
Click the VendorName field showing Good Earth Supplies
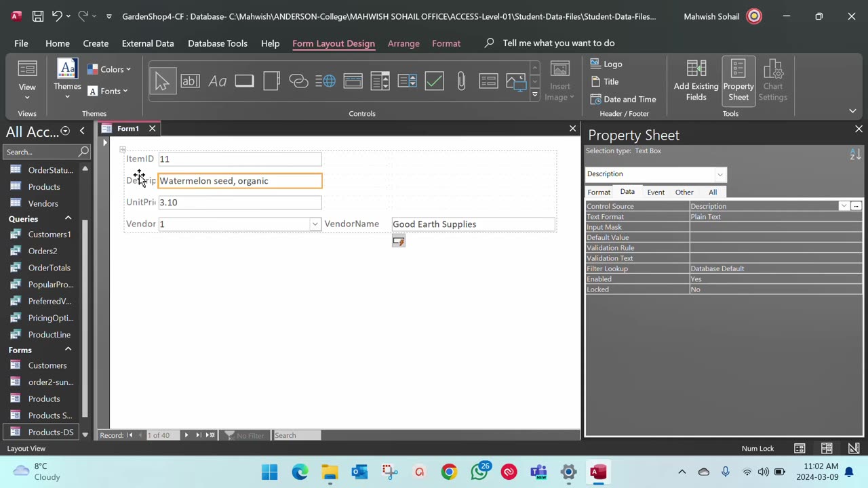point(473,224)
